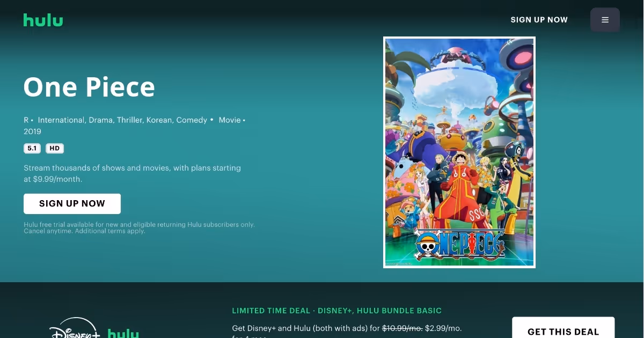This screenshot has width=644, height=338.
Task: Click the One Piece title heading
Action: click(89, 87)
